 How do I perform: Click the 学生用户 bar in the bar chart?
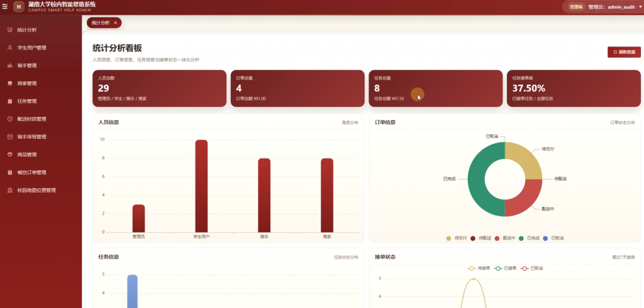point(201,186)
